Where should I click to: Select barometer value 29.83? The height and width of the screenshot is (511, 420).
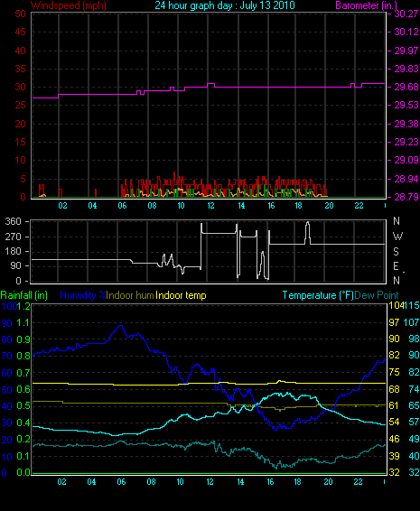pos(406,69)
